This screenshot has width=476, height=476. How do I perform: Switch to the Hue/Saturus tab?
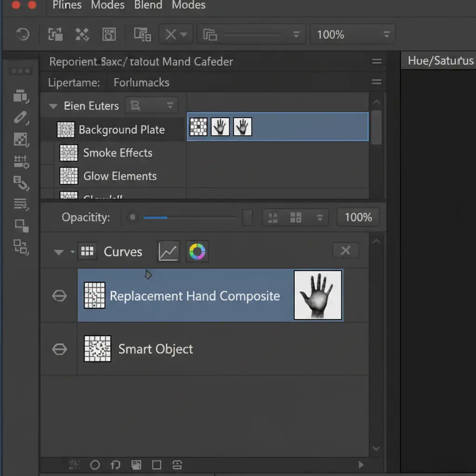(x=440, y=60)
